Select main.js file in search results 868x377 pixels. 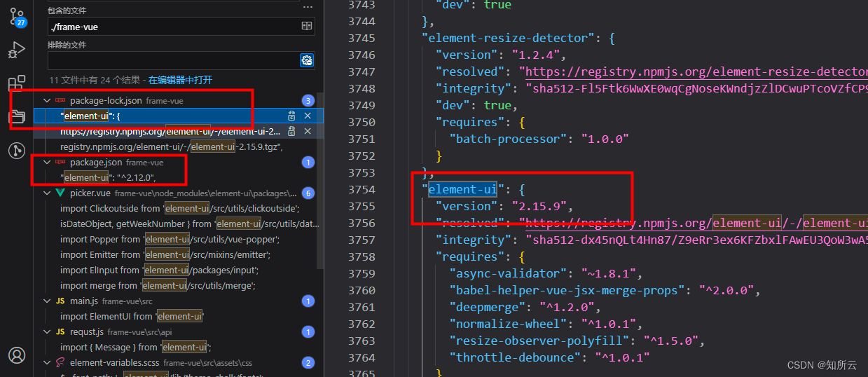tap(84, 301)
